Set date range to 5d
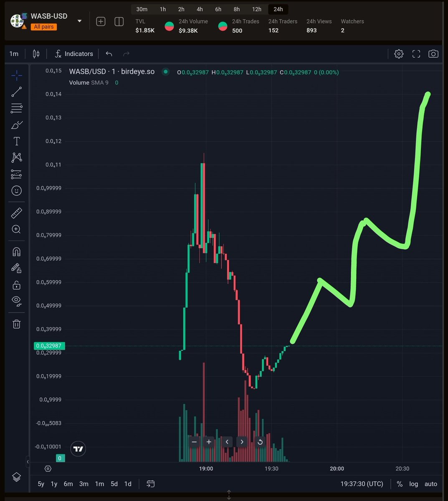The image size is (448, 501). point(114,484)
